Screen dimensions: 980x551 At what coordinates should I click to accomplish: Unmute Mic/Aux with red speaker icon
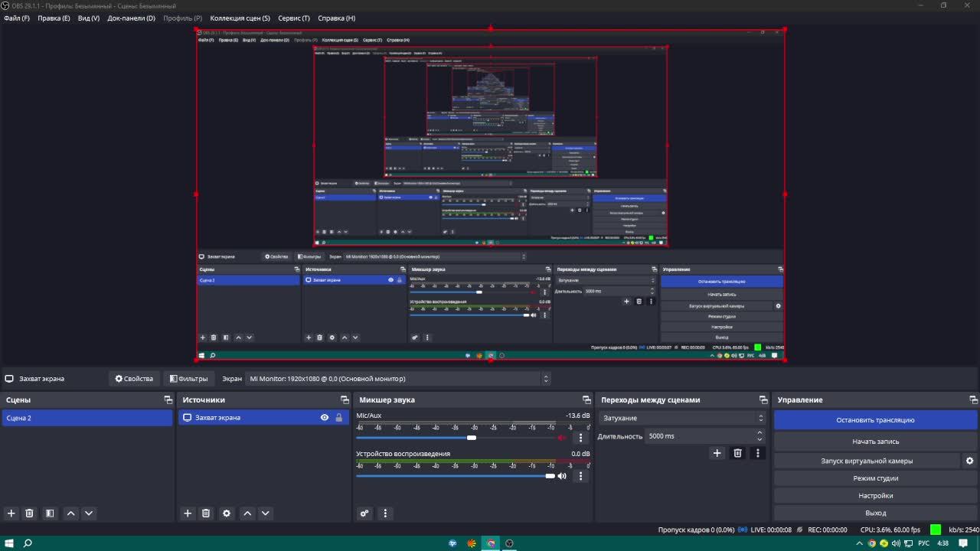click(x=562, y=438)
